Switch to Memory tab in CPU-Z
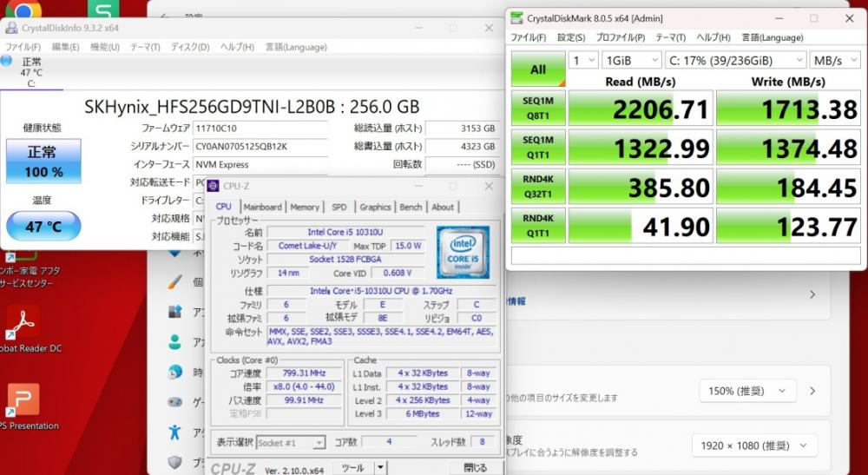Screen dimensions: 868x475 pos(305,207)
